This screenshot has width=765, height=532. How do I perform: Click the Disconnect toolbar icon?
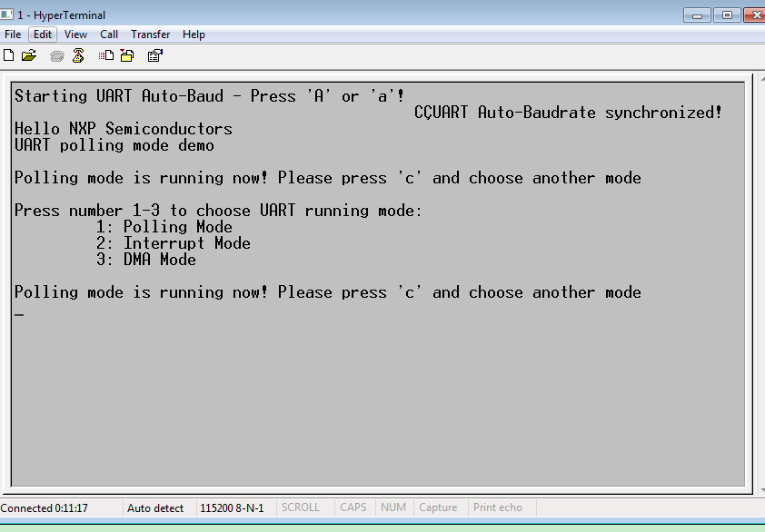click(78, 55)
